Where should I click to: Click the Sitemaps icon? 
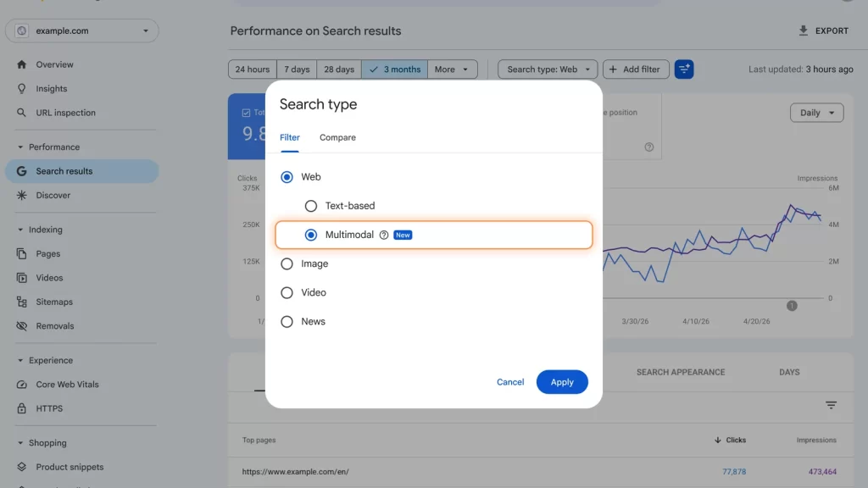21,302
